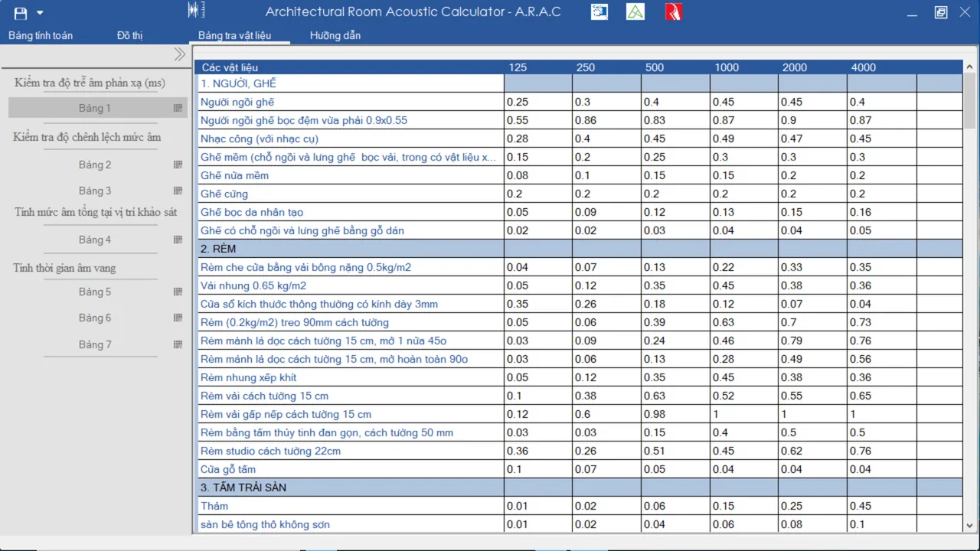The width and height of the screenshot is (980, 551).
Task: Open Bảng 4 in the sidebar
Action: click(95, 240)
